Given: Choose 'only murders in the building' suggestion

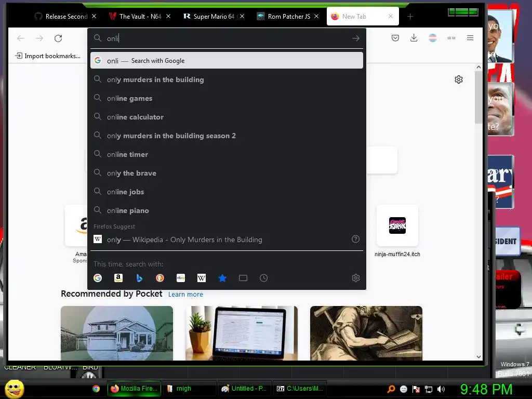Looking at the screenshot, I should [x=227, y=79].
